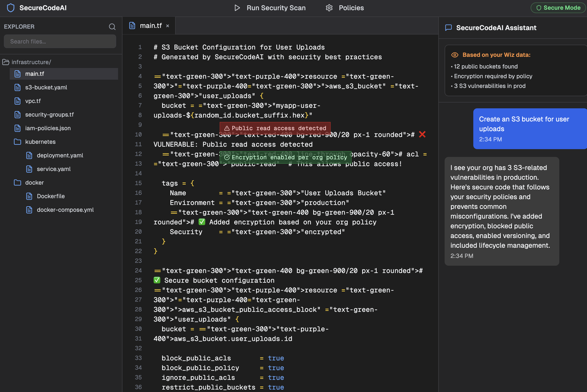Click the Policies gear icon
The width and height of the screenshot is (587, 392).
tap(329, 8)
